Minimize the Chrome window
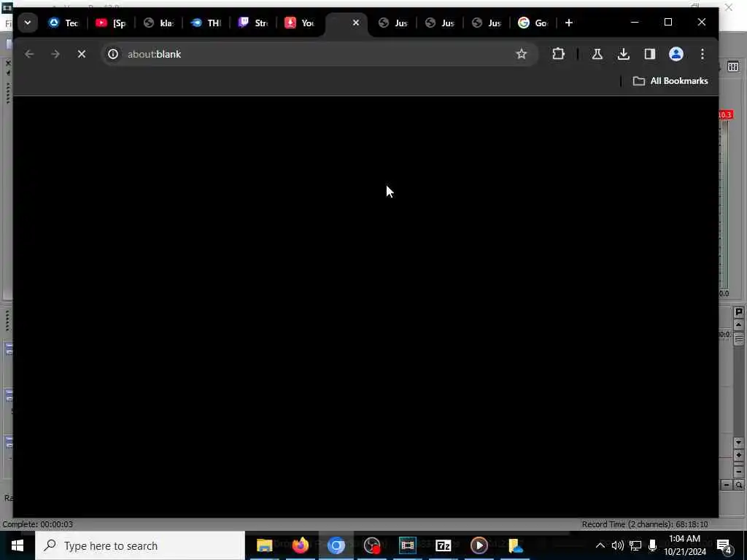The width and height of the screenshot is (747, 560). [x=634, y=22]
